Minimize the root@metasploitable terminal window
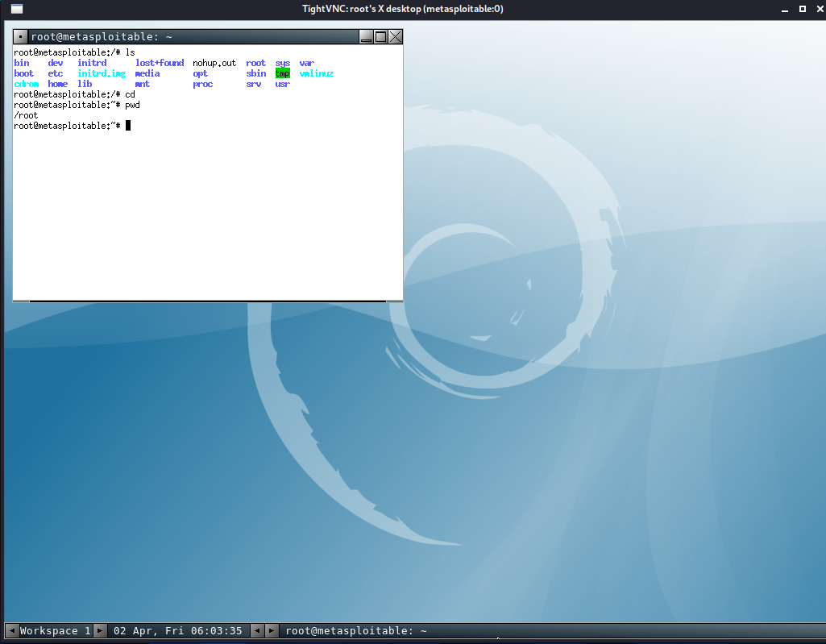826x644 pixels. point(366,37)
